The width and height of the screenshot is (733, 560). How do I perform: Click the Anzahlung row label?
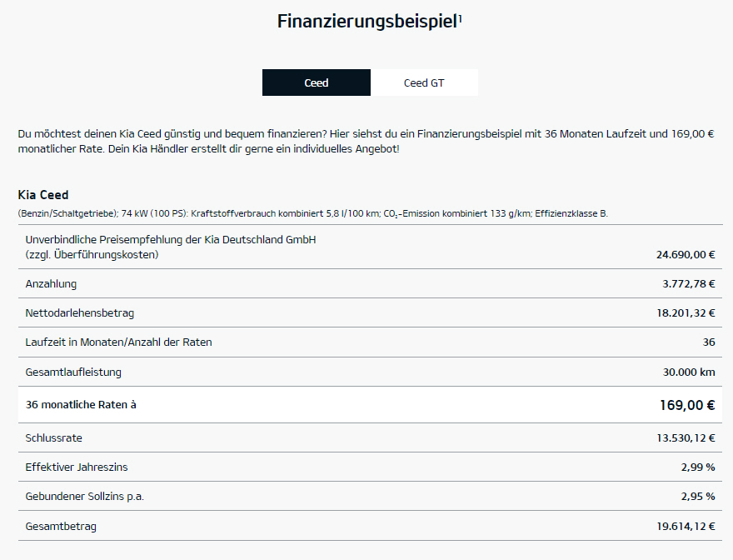[51, 284]
